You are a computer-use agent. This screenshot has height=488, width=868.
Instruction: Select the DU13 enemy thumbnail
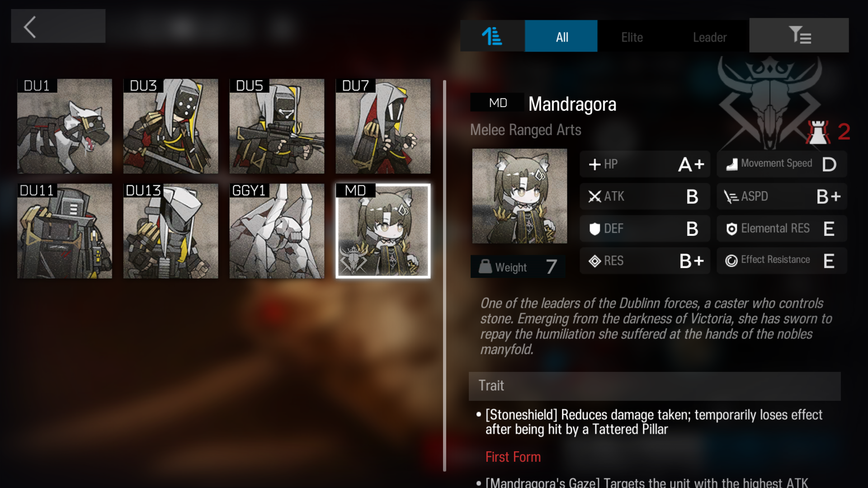coord(170,231)
